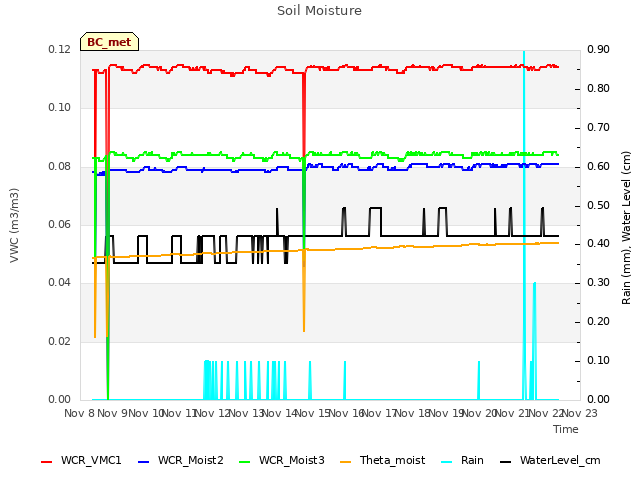Click the 0.30 right axis tick label
This screenshot has height=480, width=640.
pos(598,282)
